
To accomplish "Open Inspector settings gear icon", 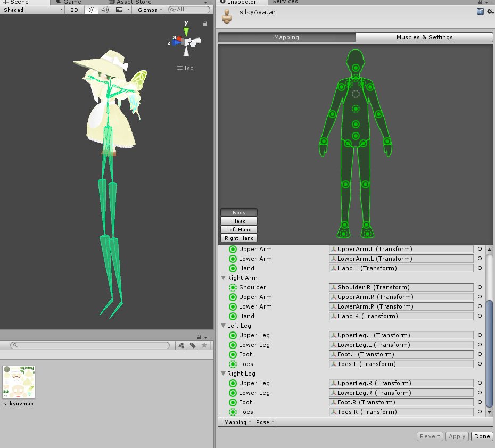I will (490, 12).
